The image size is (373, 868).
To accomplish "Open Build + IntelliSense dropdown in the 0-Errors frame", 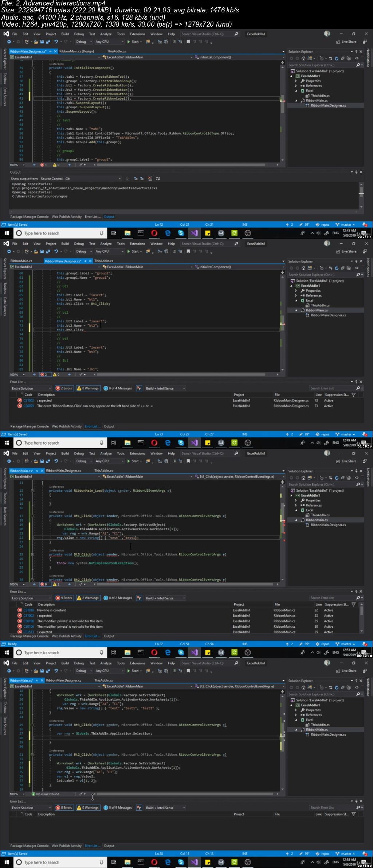I will point(165,808).
